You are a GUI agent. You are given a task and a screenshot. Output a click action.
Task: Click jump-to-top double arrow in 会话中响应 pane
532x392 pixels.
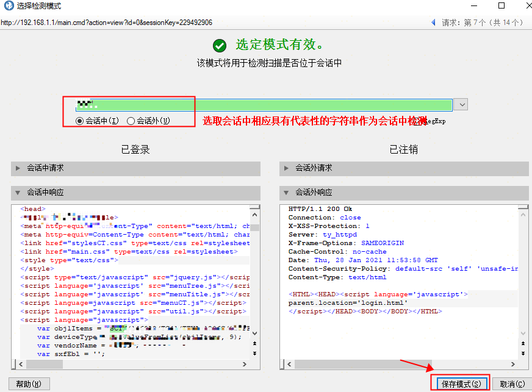tap(255, 343)
